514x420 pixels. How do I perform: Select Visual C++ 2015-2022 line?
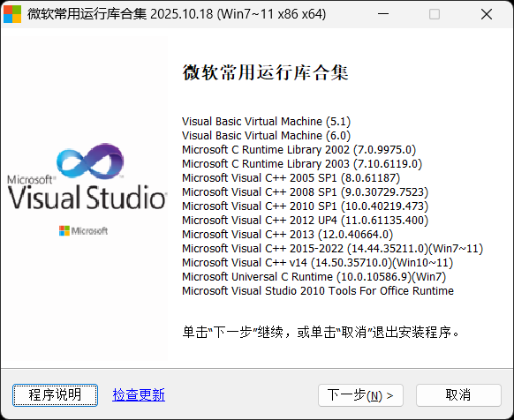point(333,248)
